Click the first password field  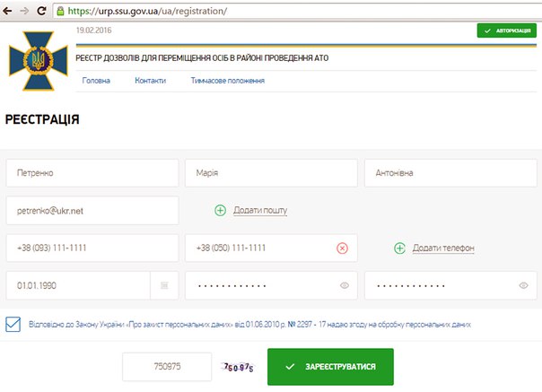[x=271, y=285]
